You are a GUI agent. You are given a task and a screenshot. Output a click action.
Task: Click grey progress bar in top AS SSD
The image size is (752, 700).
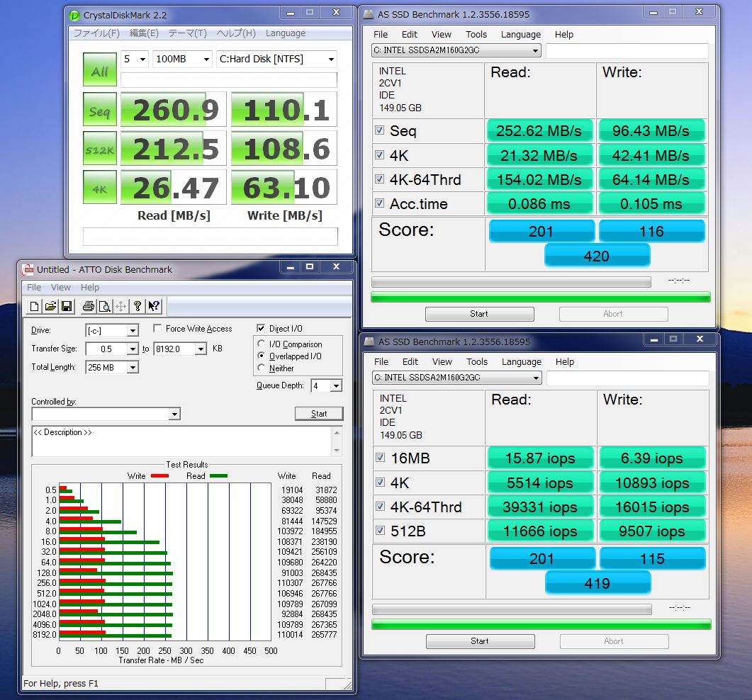tap(511, 282)
